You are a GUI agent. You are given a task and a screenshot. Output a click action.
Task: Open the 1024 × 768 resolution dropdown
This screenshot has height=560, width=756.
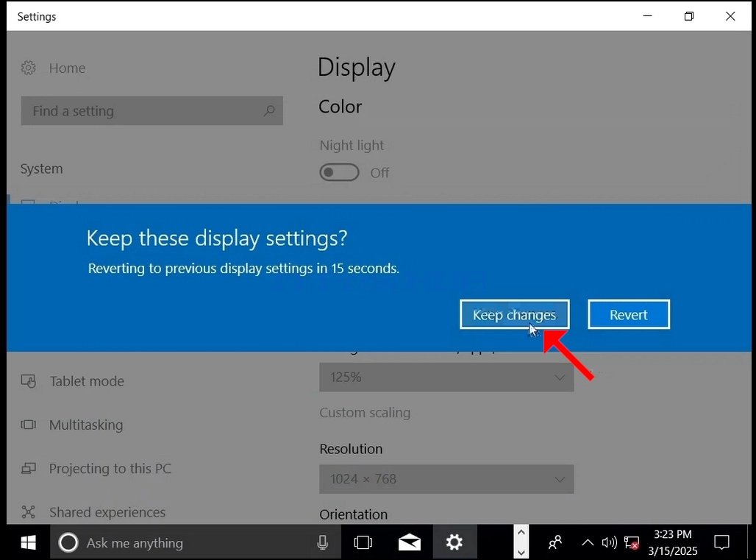[446, 479]
